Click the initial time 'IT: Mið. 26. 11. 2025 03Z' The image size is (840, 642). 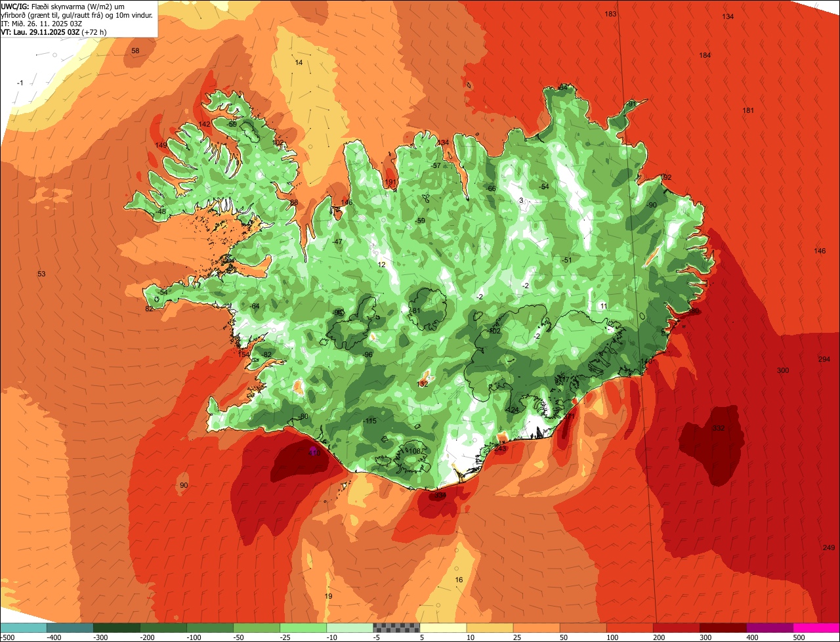[41, 23]
